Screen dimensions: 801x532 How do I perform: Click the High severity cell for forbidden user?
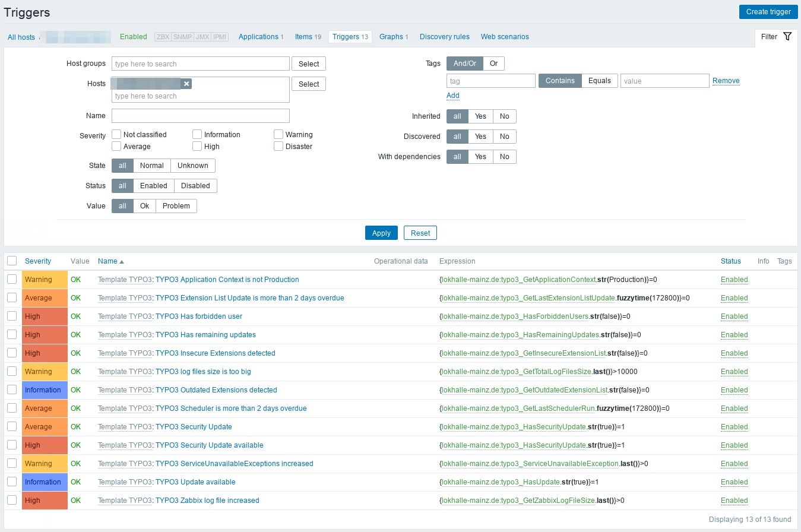[x=45, y=316]
